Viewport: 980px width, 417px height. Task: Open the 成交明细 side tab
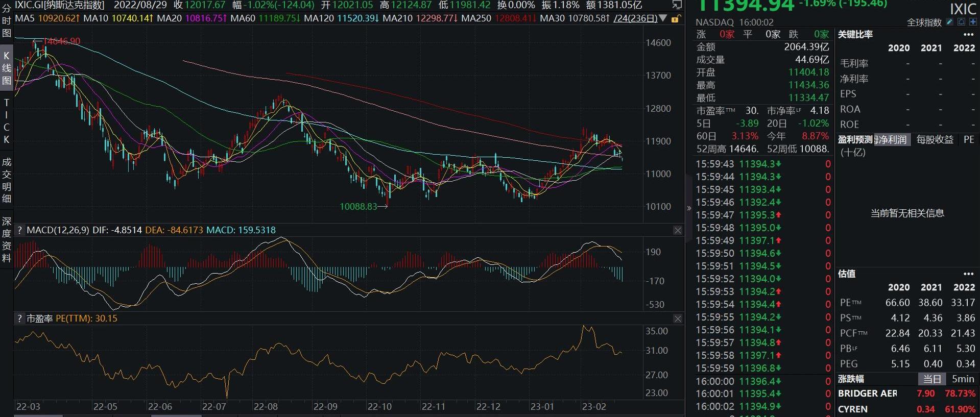(6, 180)
